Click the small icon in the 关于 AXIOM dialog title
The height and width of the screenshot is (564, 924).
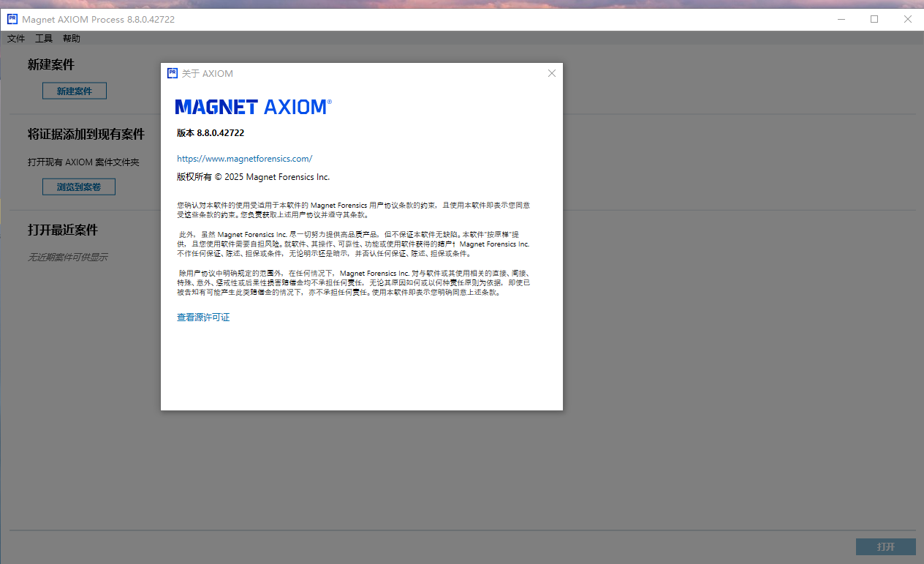click(x=173, y=73)
